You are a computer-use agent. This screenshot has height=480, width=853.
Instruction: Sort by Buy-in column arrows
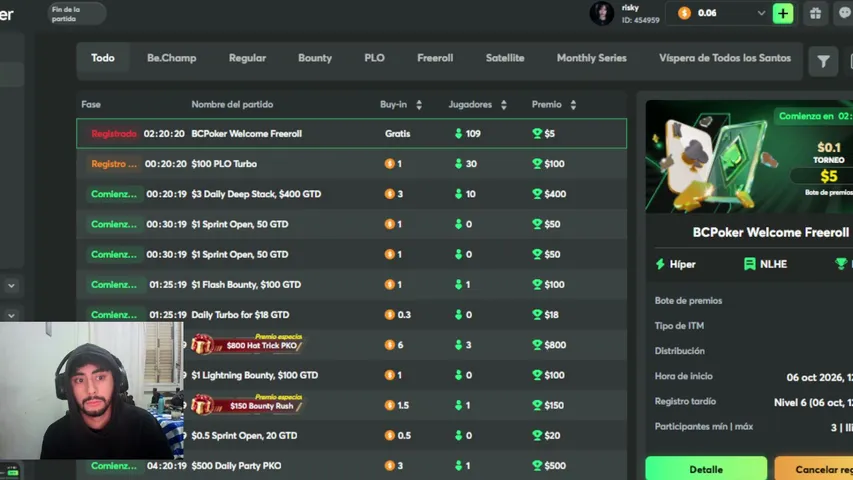(419, 104)
